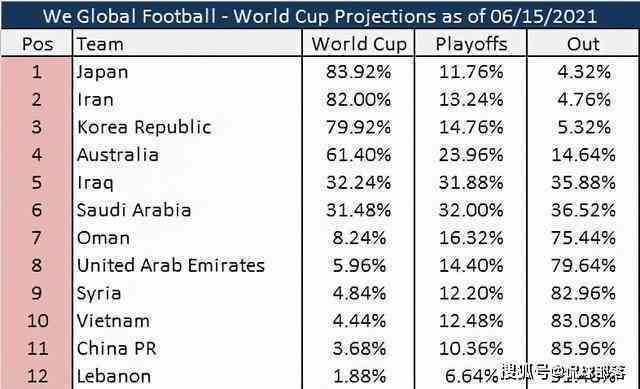Click Saudi Arabia's 36.52% Out value
640x389 pixels.
pyautogui.click(x=583, y=210)
